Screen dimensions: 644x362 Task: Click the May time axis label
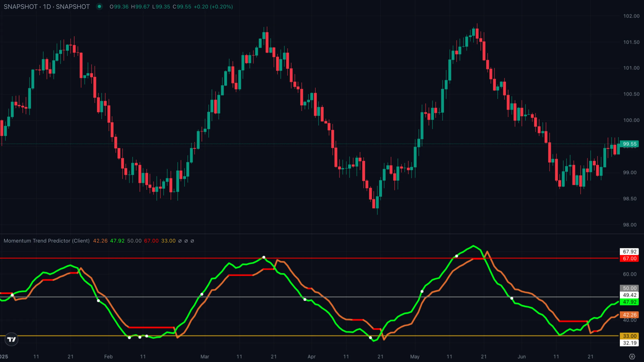click(415, 357)
